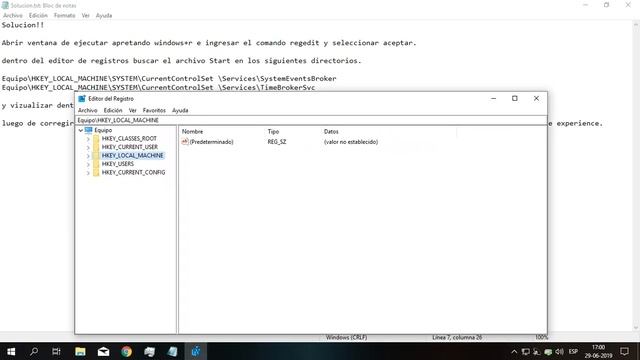Open Notepad Edición menu
The width and height of the screenshot is (640, 360).
[x=38, y=16]
